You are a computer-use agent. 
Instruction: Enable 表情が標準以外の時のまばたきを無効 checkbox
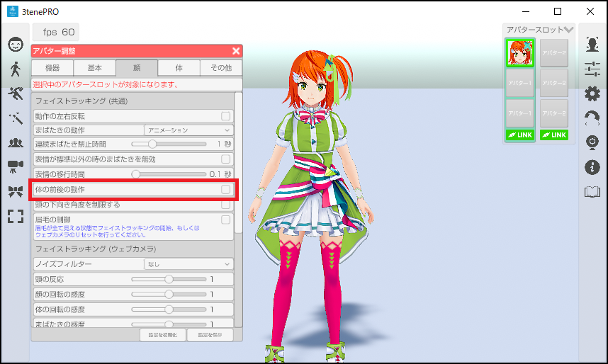225,159
